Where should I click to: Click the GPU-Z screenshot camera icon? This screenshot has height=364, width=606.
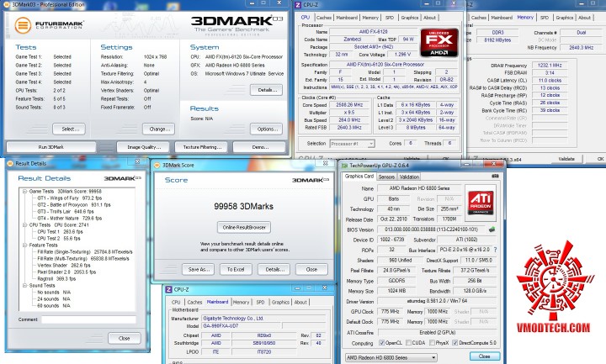coord(495,176)
